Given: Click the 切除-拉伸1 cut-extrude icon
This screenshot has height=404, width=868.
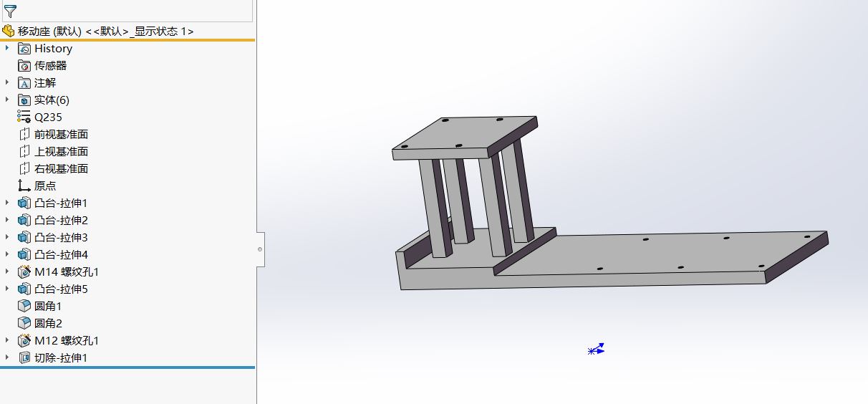Looking at the screenshot, I should (24, 358).
